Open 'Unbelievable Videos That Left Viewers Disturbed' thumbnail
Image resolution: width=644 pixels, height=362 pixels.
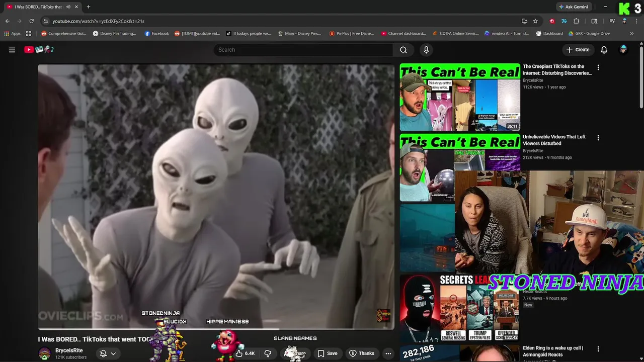click(460, 168)
